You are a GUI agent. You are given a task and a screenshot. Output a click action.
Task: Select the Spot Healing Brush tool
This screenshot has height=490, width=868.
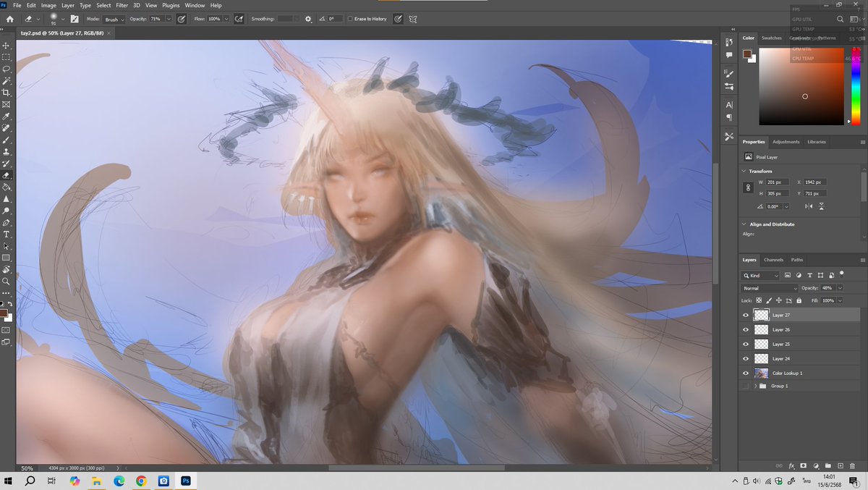pos(7,128)
